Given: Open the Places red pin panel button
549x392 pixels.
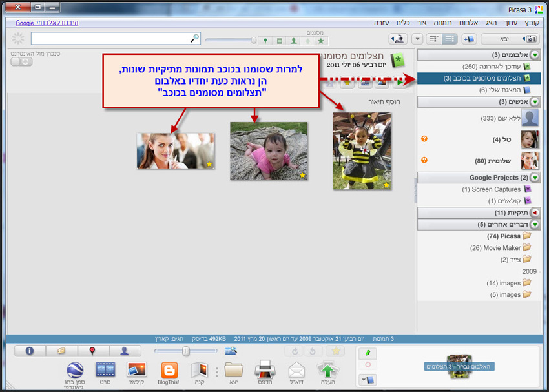Looking at the screenshot, I should (x=94, y=351).
